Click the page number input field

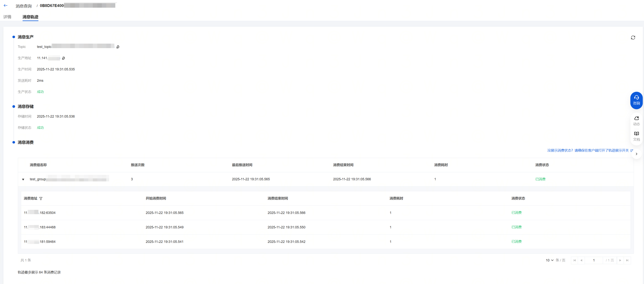click(594, 260)
